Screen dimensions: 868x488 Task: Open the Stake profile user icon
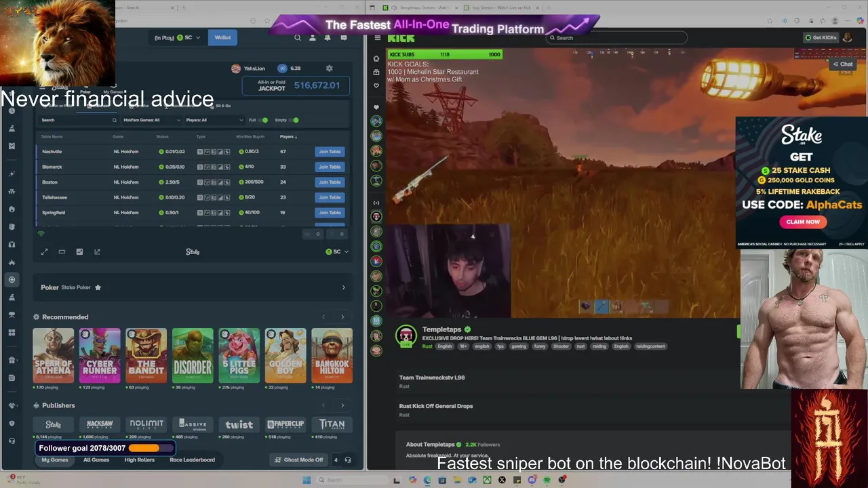click(313, 38)
